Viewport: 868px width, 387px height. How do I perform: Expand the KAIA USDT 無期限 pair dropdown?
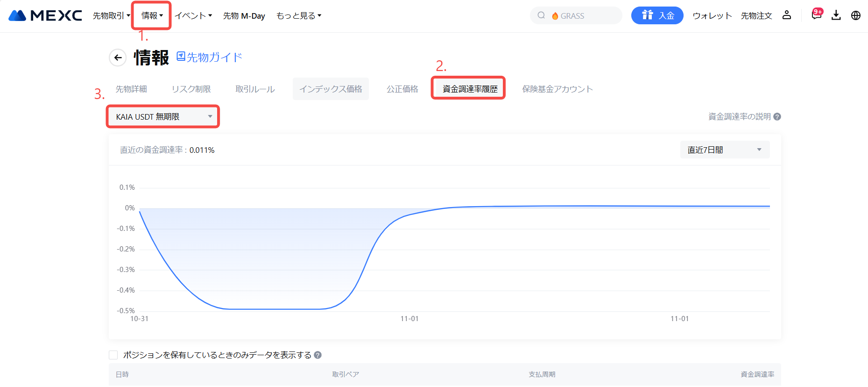163,117
